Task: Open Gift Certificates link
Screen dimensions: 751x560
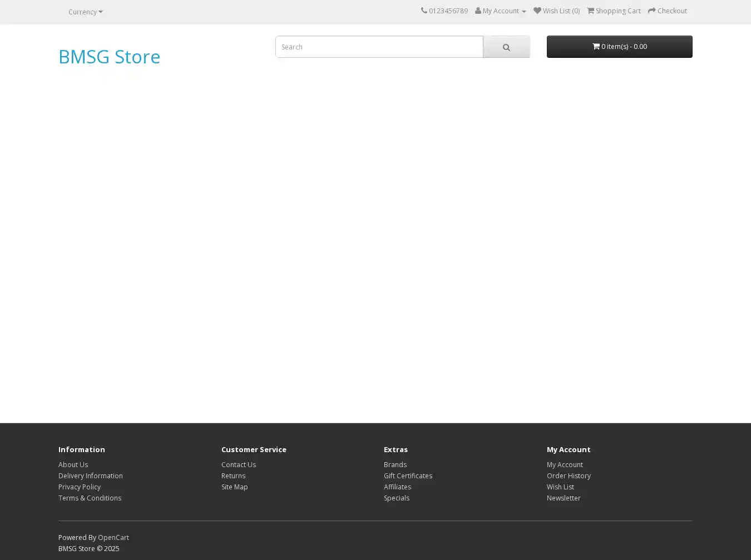Action: click(408, 475)
